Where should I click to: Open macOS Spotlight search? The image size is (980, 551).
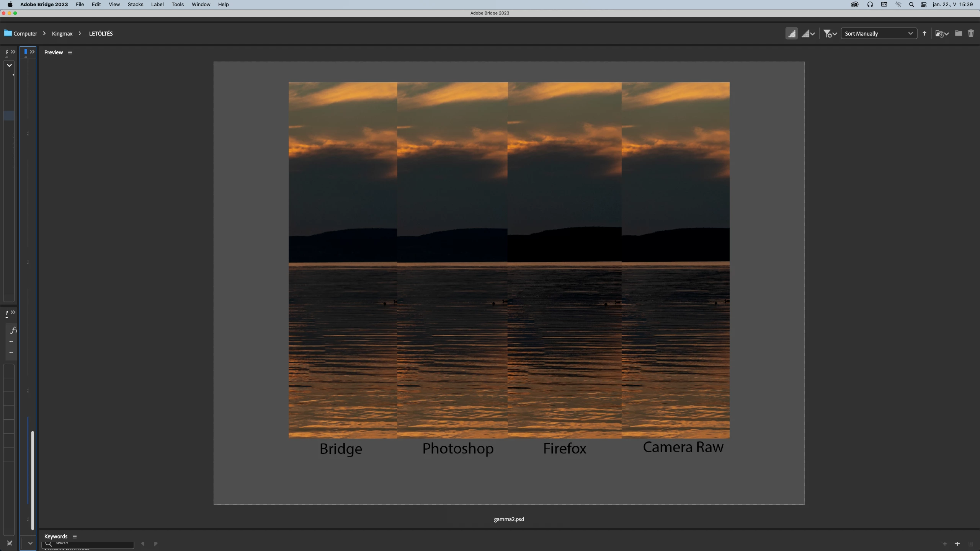click(911, 5)
